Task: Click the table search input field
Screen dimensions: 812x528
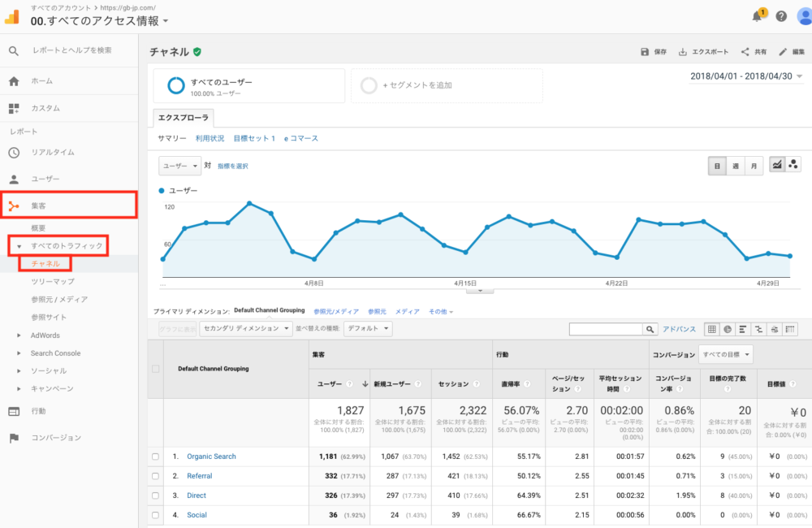Action: tap(606, 329)
